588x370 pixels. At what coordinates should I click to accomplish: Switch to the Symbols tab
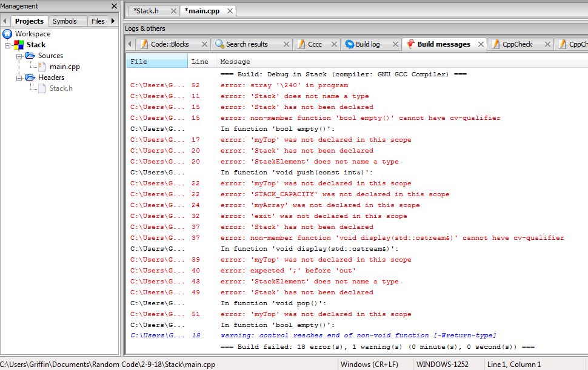(64, 21)
